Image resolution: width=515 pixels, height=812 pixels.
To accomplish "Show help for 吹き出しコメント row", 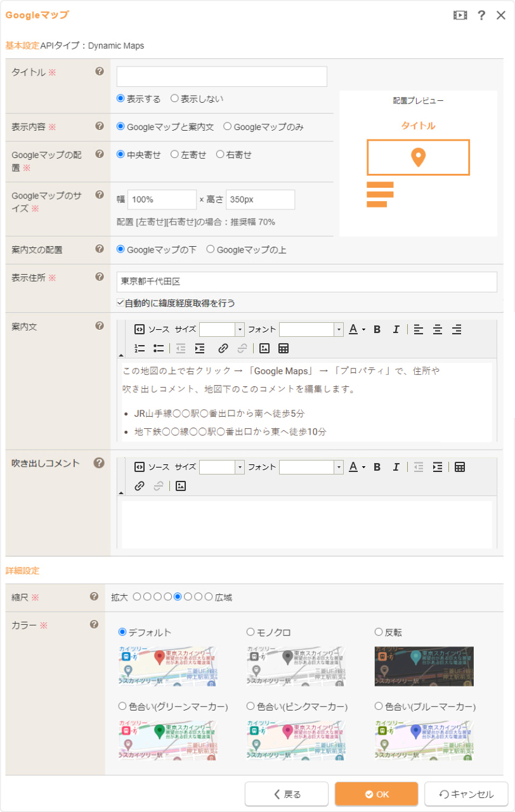I will tap(99, 462).
